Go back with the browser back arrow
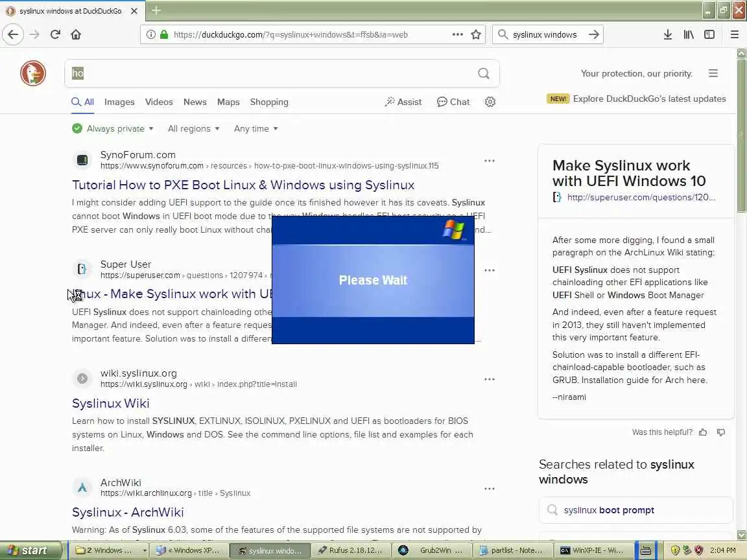This screenshot has width=747, height=560. pos(13,34)
